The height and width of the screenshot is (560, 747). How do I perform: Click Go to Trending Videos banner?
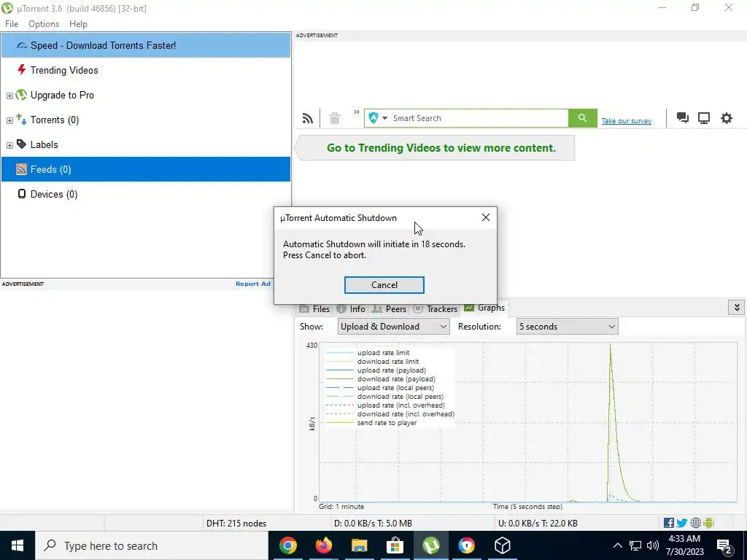pos(435,147)
